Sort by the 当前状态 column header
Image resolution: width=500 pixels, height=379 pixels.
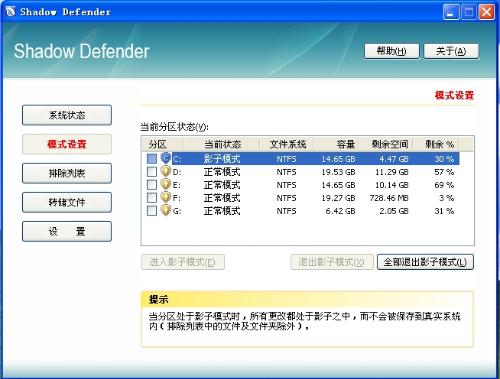221,144
